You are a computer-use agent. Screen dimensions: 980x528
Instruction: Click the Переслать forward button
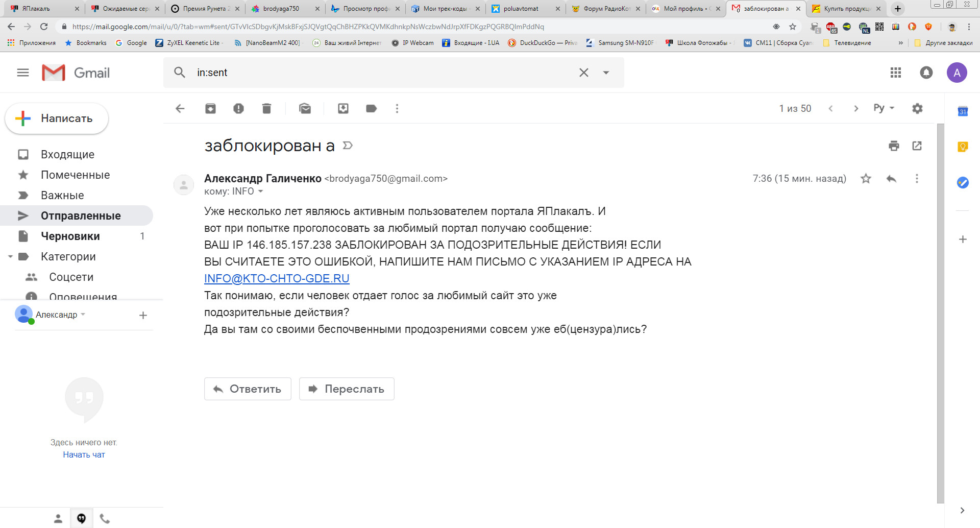pyautogui.click(x=347, y=389)
